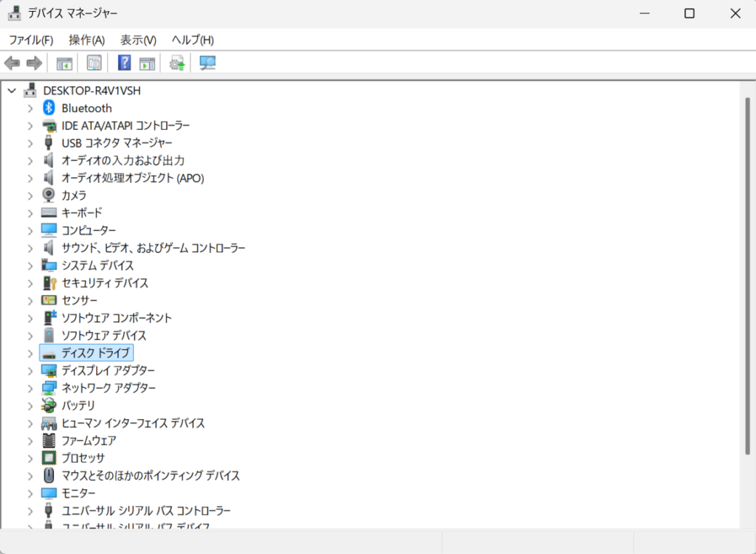Open the 表示(V) menu
756x554 pixels.
click(x=138, y=40)
